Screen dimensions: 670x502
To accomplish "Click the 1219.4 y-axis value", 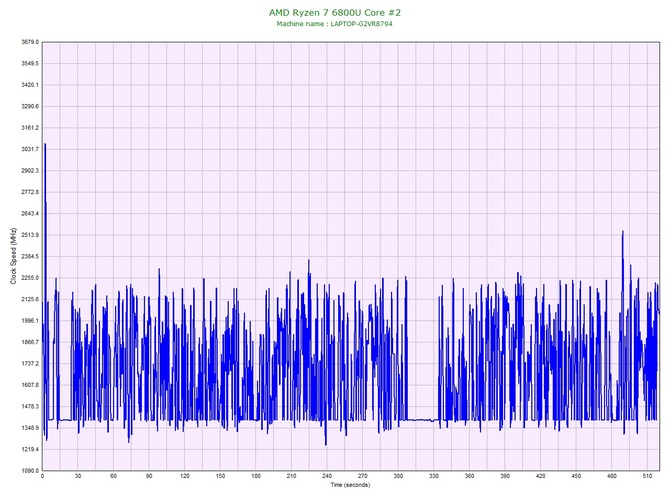I will (30, 449).
